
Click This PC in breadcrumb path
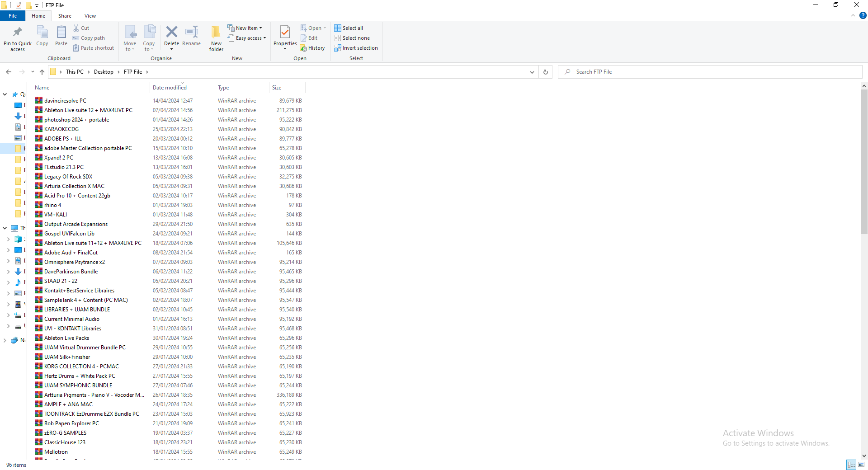point(75,72)
